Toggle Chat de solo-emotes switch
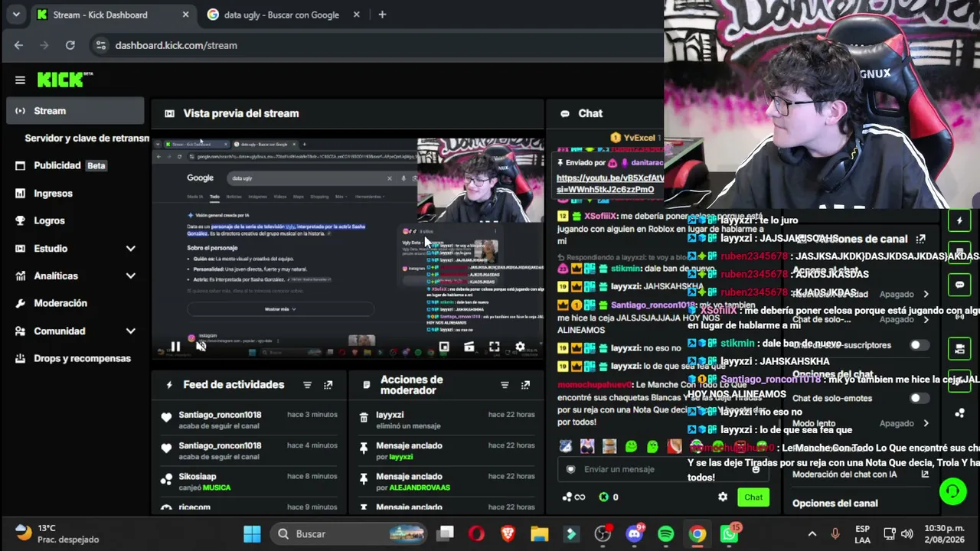Viewport: 980px width, 551px height. point(920,398)
